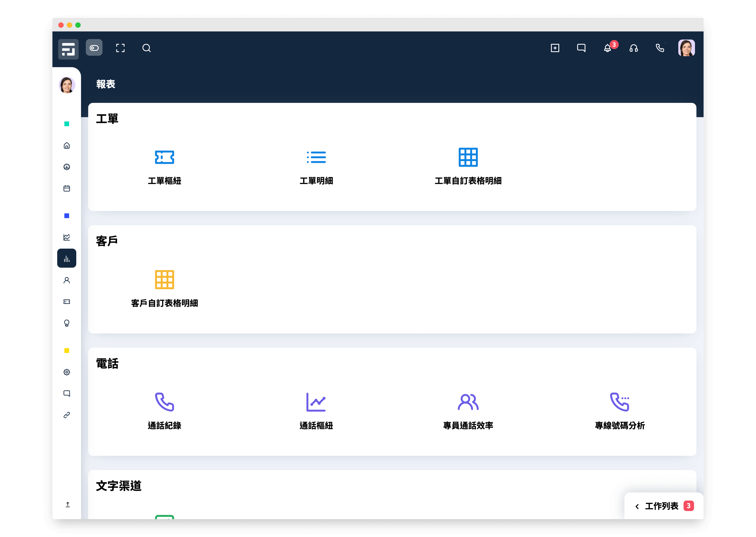The height and width of the screenshot is (537, 756).
Task: Click the add-new plus square icon
Action: [x=555, y=48]
